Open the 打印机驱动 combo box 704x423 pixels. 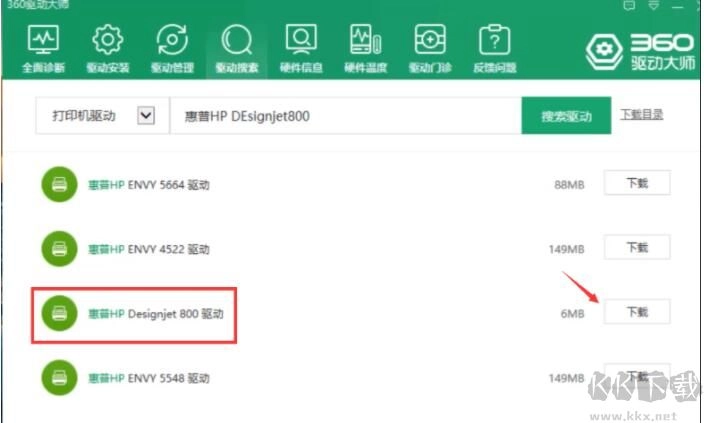click(x=102, y=116)
